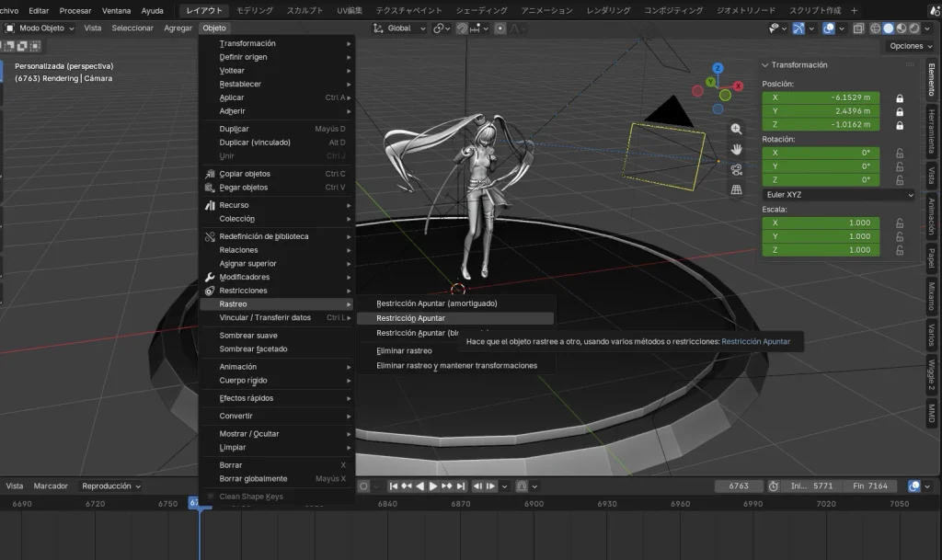This screenshot has width=942, height=560.
Task: Jump to timeline end frame button
Action: 461,486
